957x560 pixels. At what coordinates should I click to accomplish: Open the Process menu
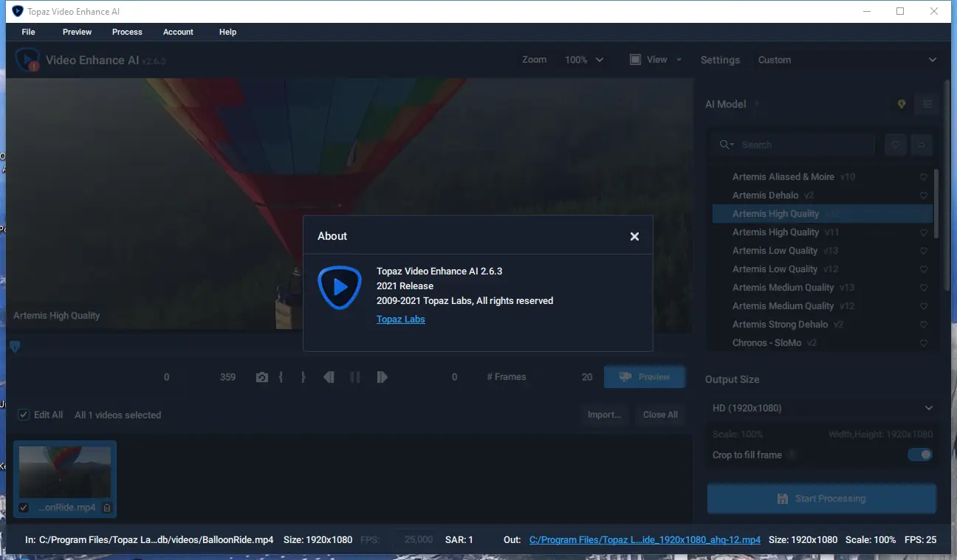[127, 32]
